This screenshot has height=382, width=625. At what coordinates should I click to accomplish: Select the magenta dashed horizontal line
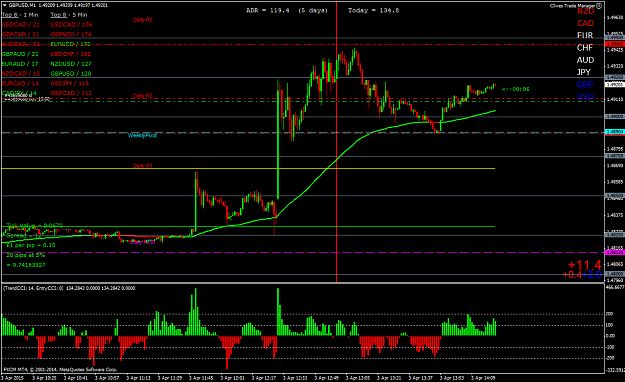pos(303,252)
